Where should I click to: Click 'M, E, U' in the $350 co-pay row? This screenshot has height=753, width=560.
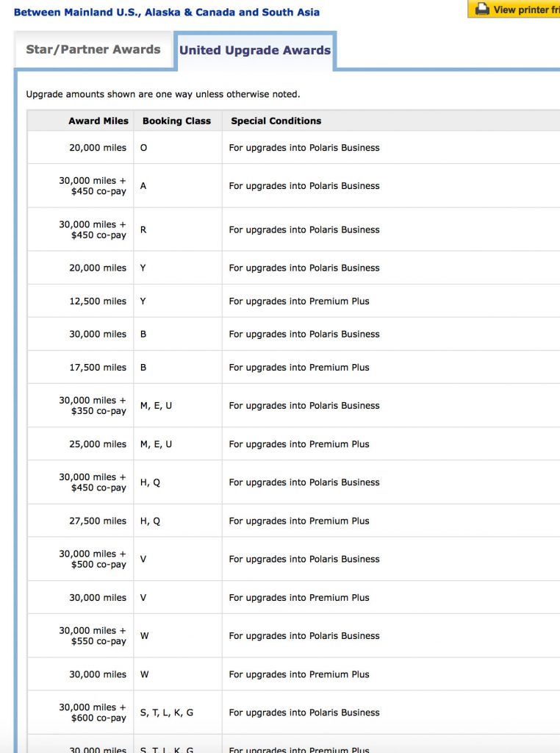(x=156, y=406)
